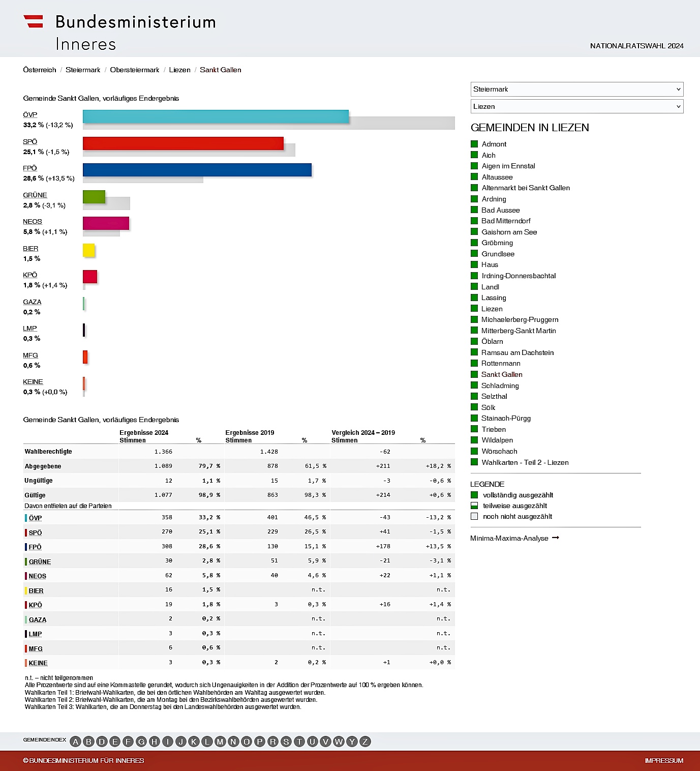The width and height of the screenshot is (700, 771).
Task: Expand the Liezen district dropdown
Action: pos(576,106)
